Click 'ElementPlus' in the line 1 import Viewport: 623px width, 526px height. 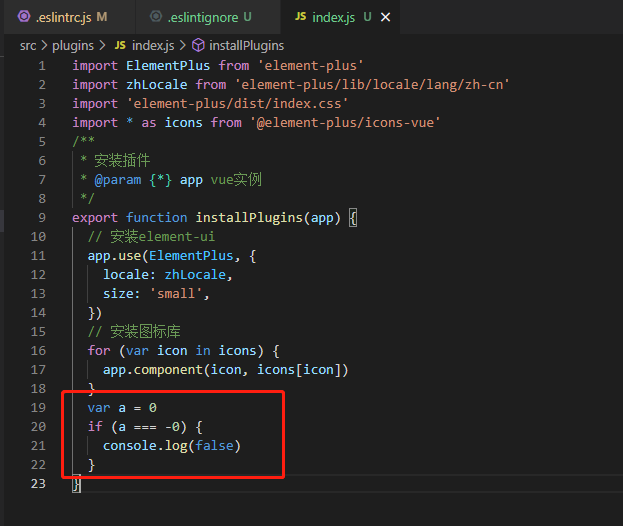tap(168, 66)
